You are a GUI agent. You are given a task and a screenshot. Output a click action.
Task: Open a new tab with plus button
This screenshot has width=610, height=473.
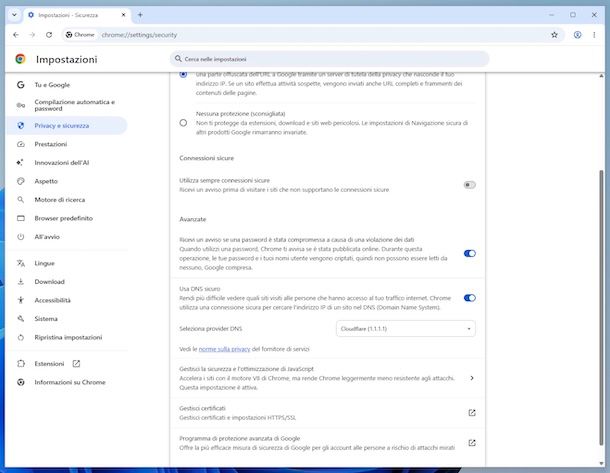point(140,15)
